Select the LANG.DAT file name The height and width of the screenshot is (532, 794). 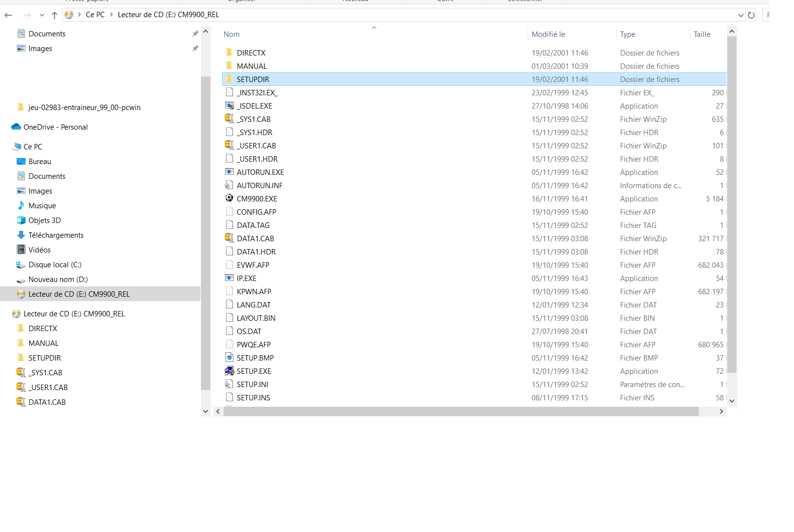tap(254, 305)
